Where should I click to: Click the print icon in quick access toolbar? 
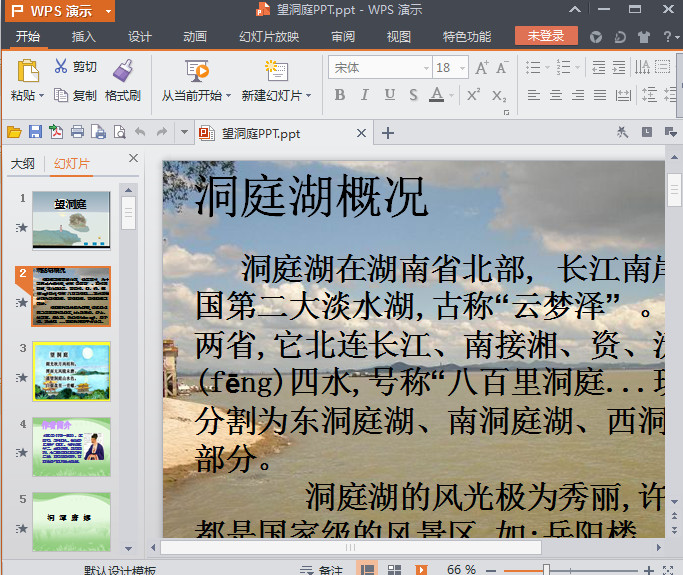click(77, 133)
